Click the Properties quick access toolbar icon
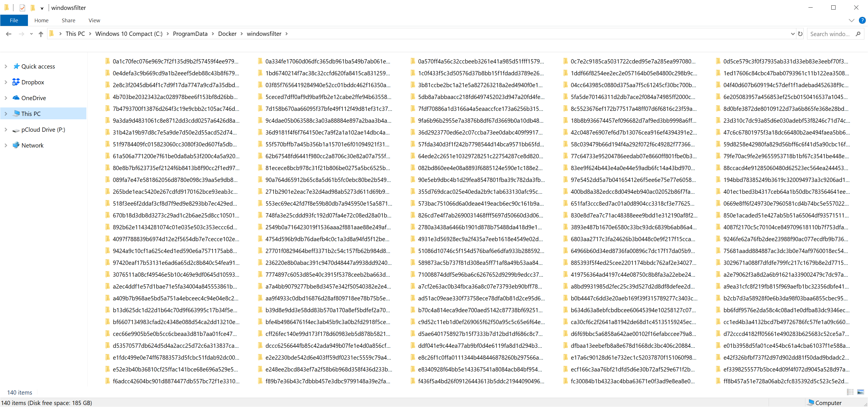This screenshot has height=407, width=868. click(22, 8)
